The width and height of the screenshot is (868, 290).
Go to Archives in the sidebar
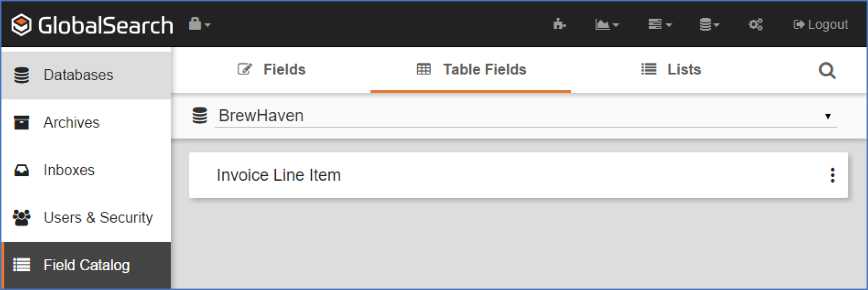[71, 122]
